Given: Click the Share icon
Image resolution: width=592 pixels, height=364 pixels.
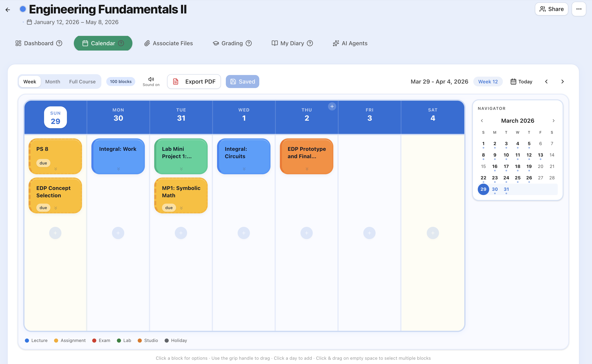Looking at the screenshot, I should [x=543, y=9].
